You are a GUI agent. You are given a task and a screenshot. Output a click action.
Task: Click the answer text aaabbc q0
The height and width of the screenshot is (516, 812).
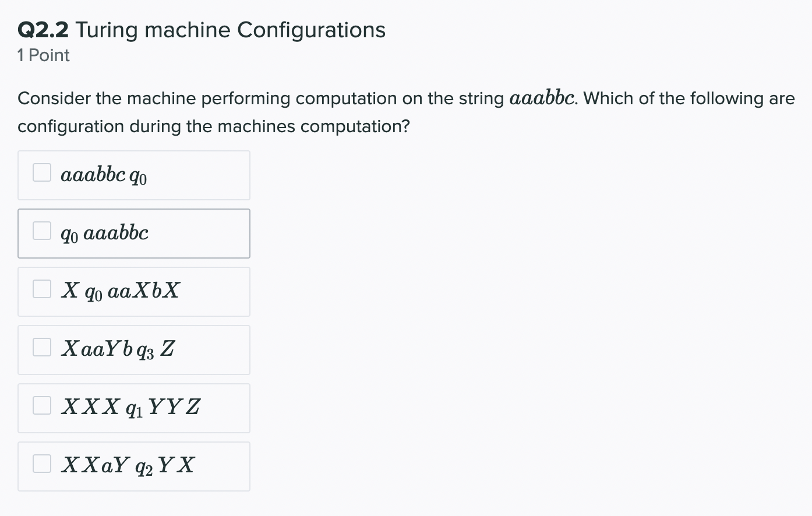point(104,175)
